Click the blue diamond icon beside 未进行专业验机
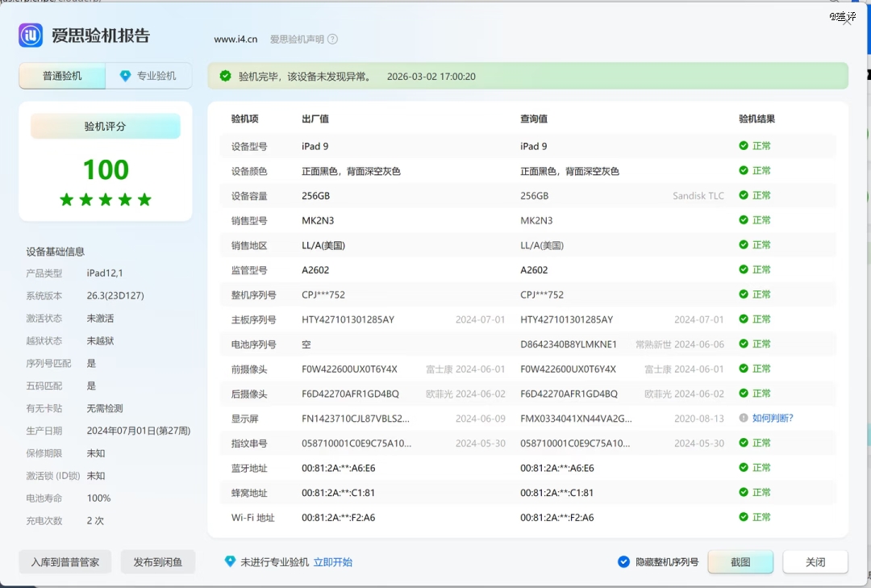Image resolution: width=871 pixels, height=588 pixels. coord(230,561)
